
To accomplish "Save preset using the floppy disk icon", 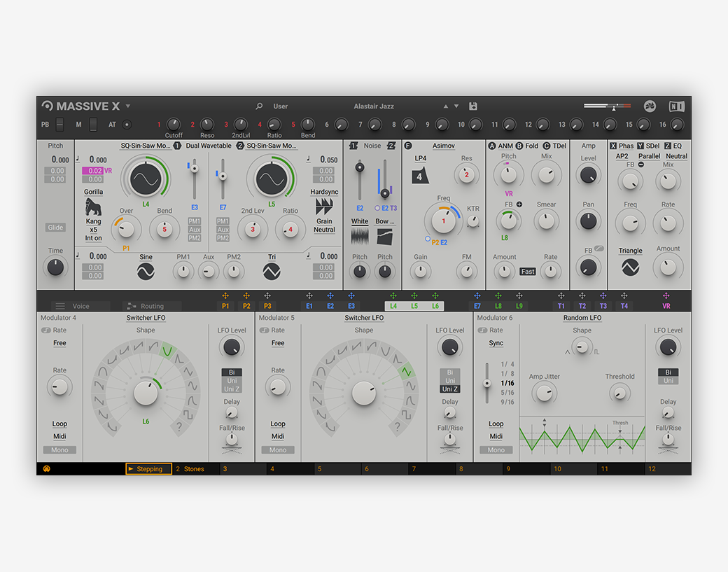I will coord(473,106).
